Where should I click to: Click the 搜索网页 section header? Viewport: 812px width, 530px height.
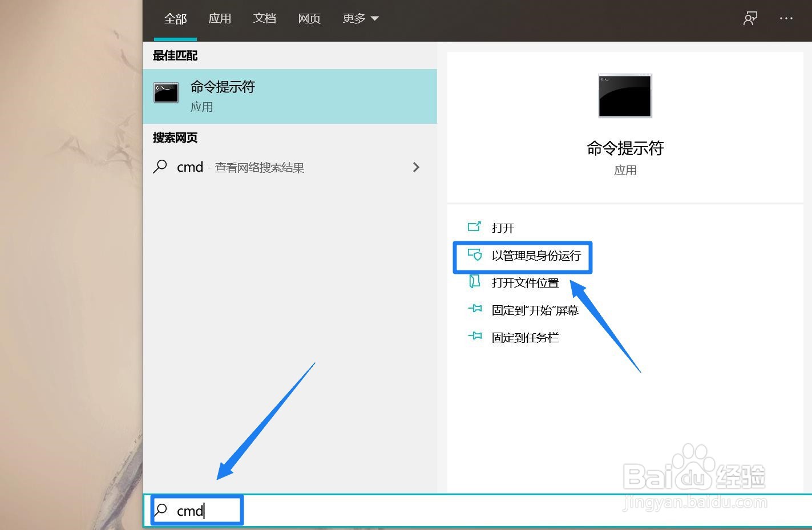pos(175,138)
